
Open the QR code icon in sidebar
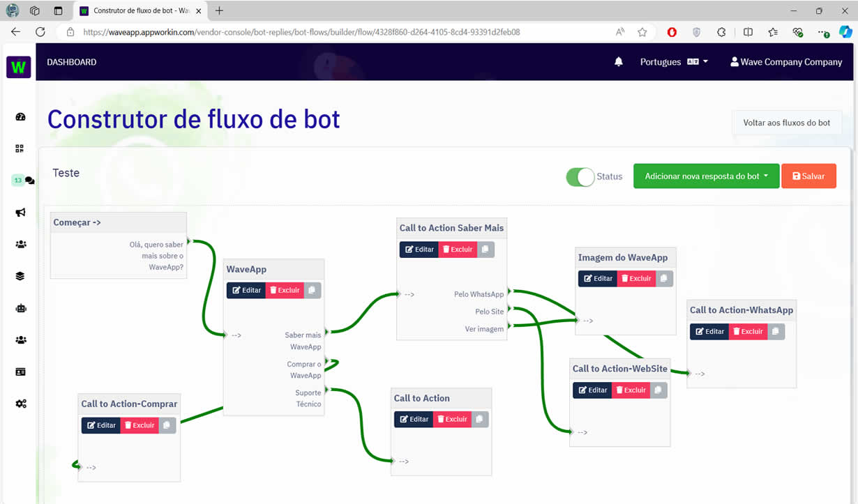tap(20, 148)
